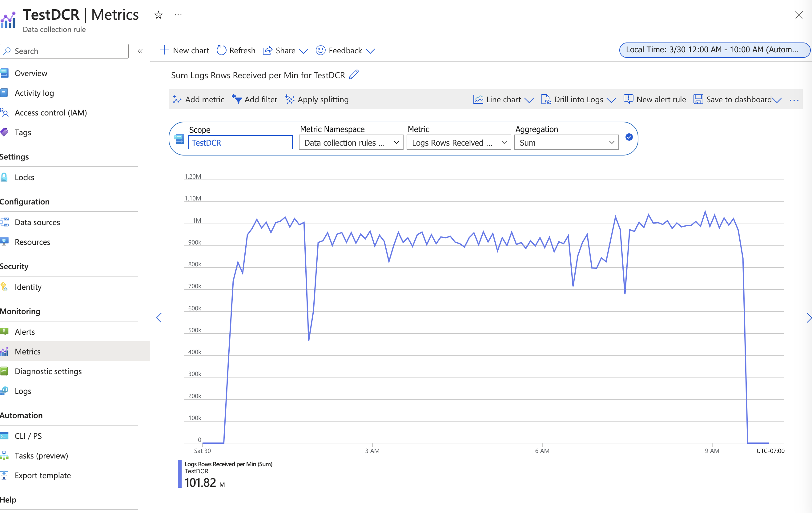Image resolution: width=812 pixels, height=513 pixels.
Task: Open chart more options ellipsis
Action: coord(794,100)
